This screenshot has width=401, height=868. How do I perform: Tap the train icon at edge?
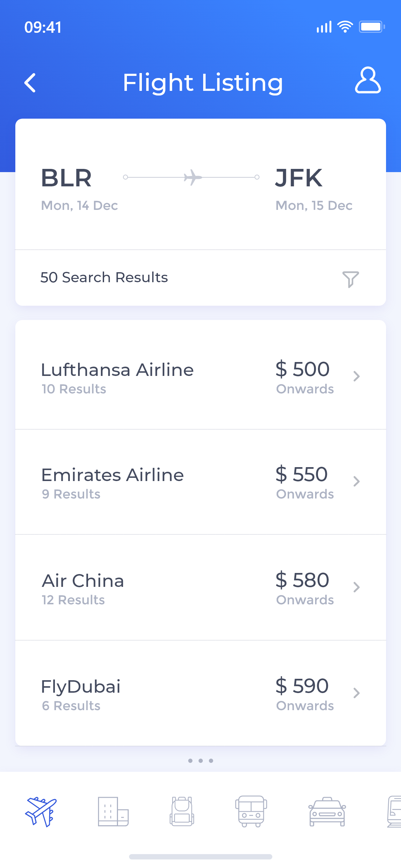pyautogui.click(x=394, y=812)
